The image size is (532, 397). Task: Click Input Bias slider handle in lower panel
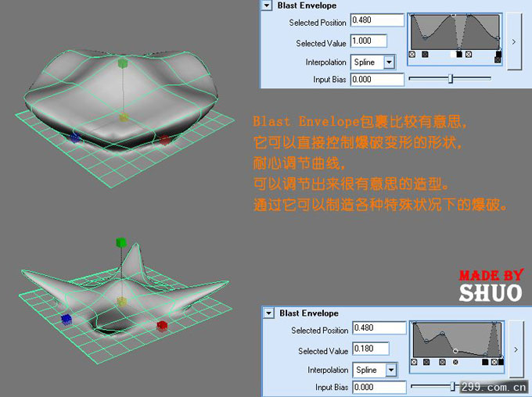point(453,386)
